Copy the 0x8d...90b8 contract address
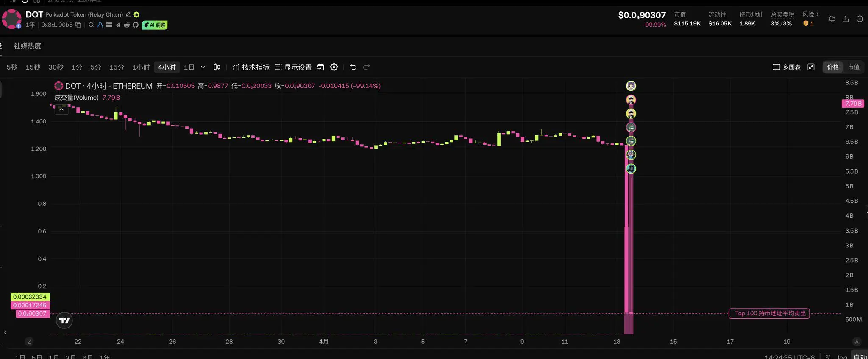Image resolution: width=868 pixels, height=359 pixels. point(78,25)
